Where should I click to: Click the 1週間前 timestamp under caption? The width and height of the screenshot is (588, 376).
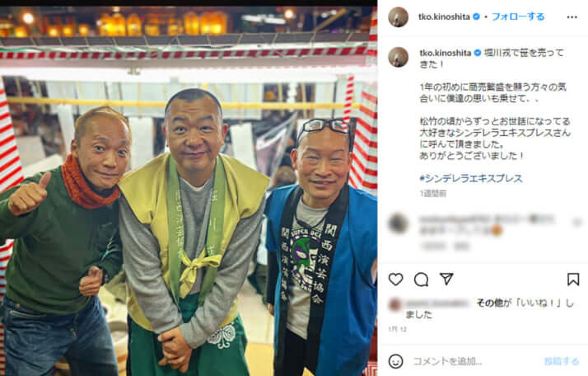432,194
